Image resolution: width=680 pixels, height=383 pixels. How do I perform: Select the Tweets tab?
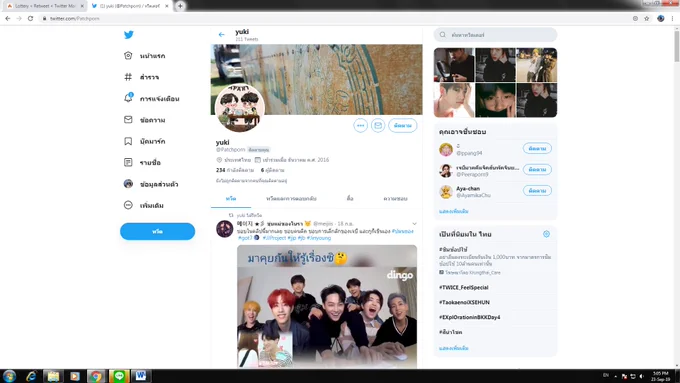(x=231, y=199)
